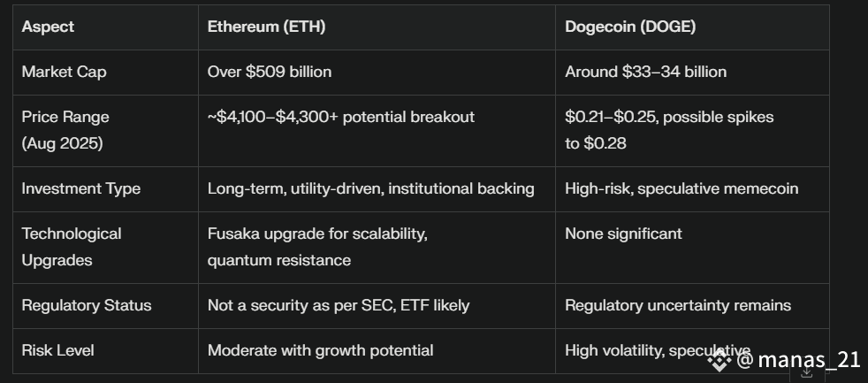The width and height of the screenshot is (868, 383).
Task: Select the $4,100–$4,300+ potential breakout cell
Action: tap(341, 117)
